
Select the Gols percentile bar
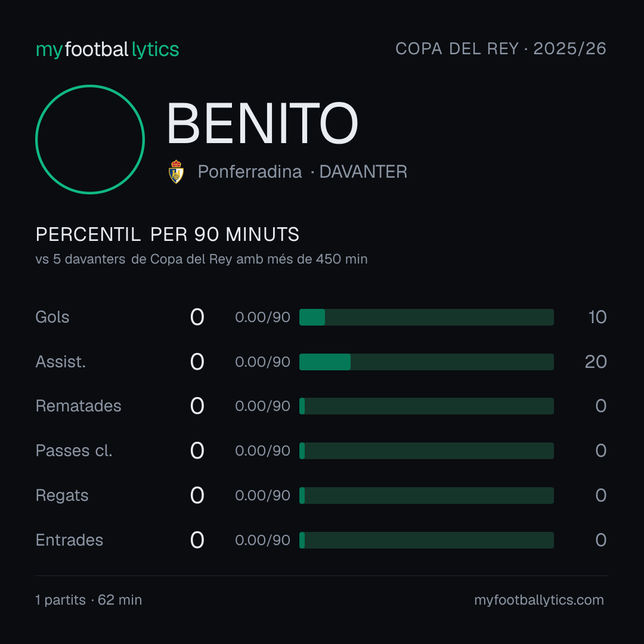click(426, 317)
